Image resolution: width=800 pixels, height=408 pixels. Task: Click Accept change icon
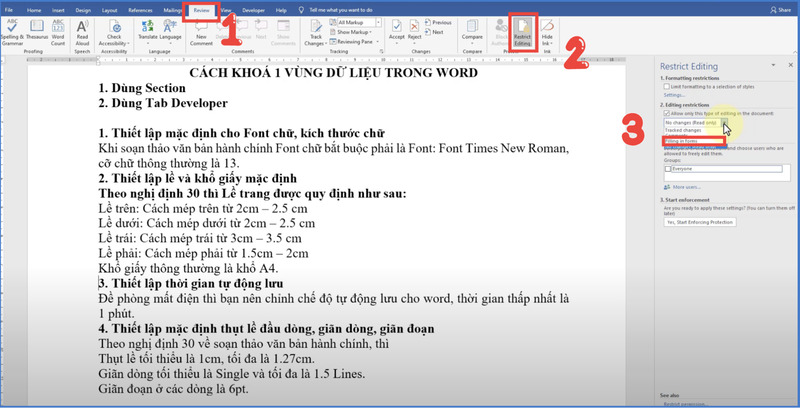point(396,26)
